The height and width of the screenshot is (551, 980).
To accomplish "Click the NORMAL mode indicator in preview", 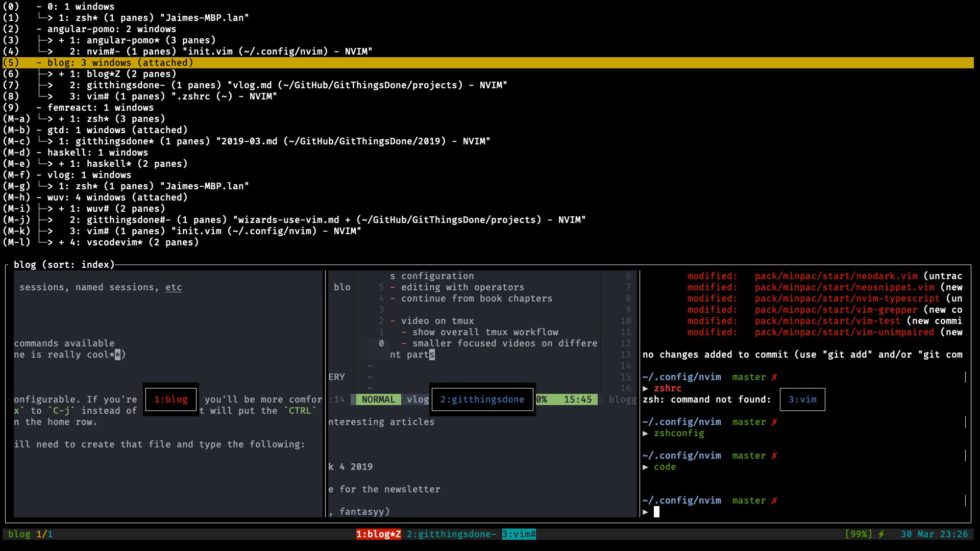I will [378, 399].
